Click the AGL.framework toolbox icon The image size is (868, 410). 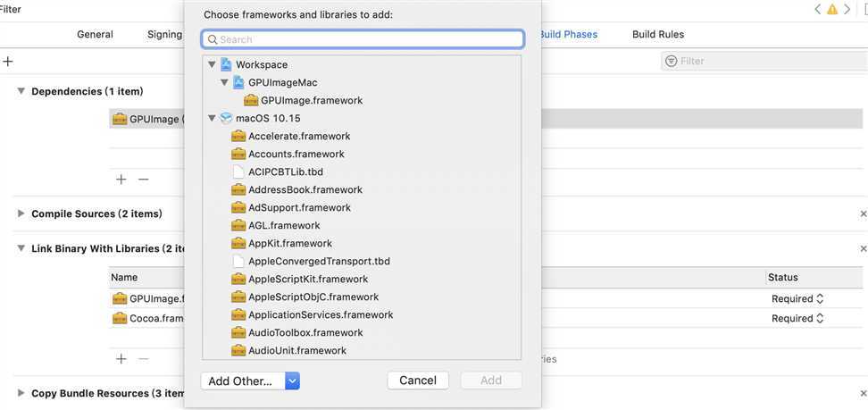pos(238,225)
